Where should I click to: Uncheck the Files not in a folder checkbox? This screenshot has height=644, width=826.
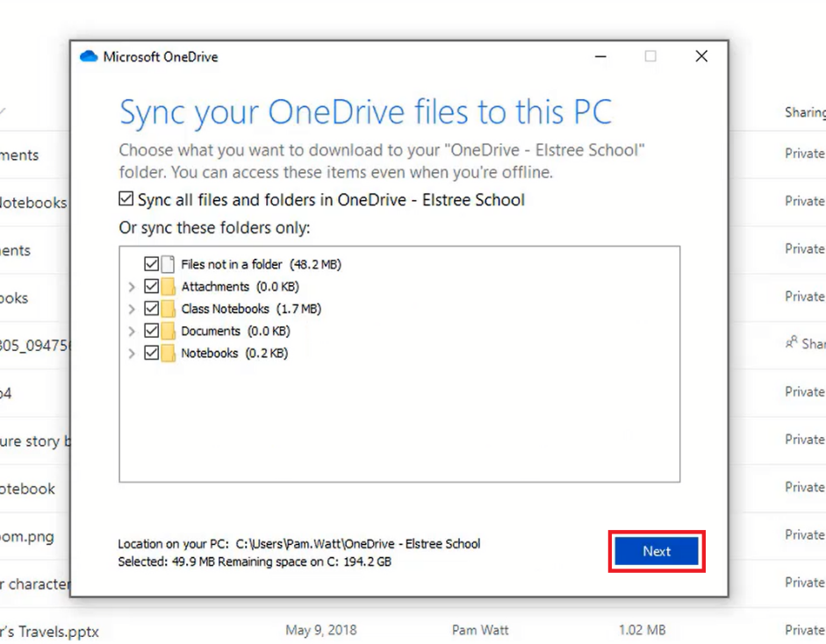coord(151,264)
